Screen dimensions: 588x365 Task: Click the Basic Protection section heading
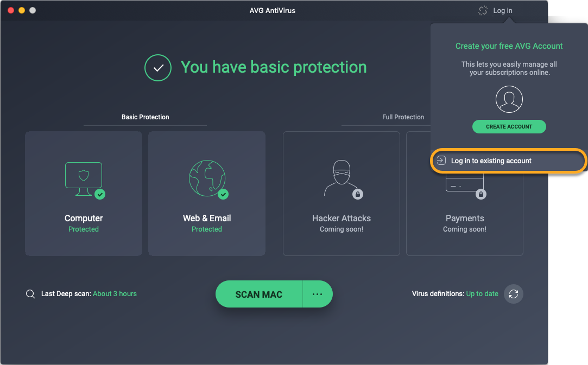click(x=145, y=117)
